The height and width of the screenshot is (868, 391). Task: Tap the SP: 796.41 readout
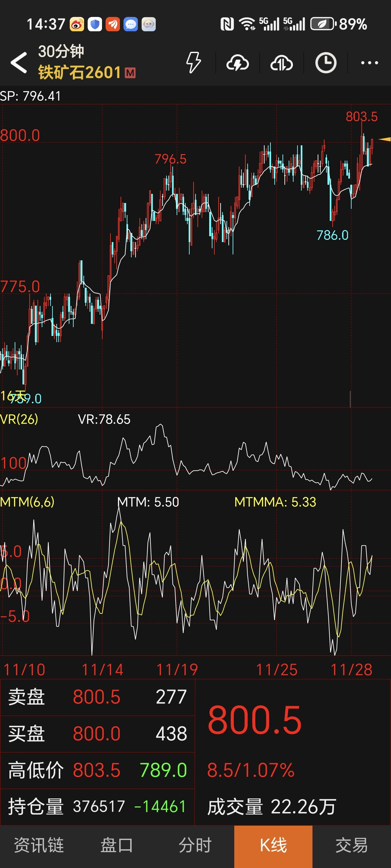tap(30, 96)
